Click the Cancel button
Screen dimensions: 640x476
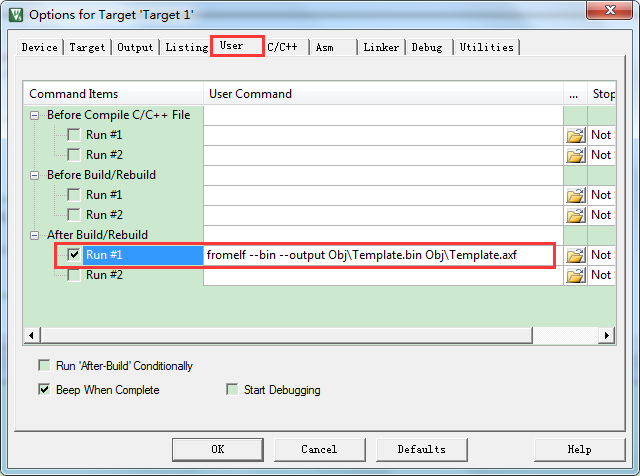tap(319, 449)
